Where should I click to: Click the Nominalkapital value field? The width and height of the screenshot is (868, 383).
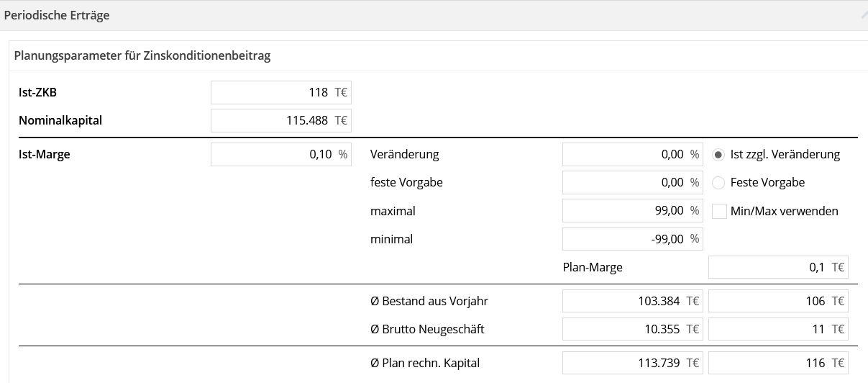coord(280,120)
